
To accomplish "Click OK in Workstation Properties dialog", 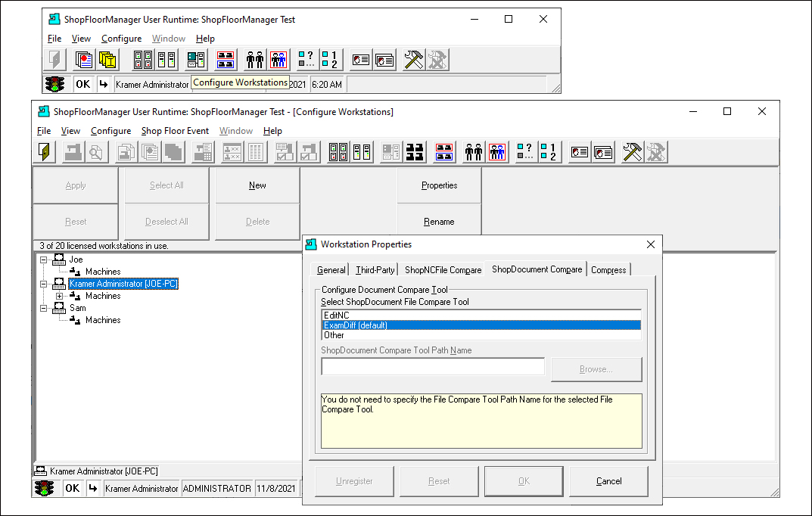I will (524, 481).
